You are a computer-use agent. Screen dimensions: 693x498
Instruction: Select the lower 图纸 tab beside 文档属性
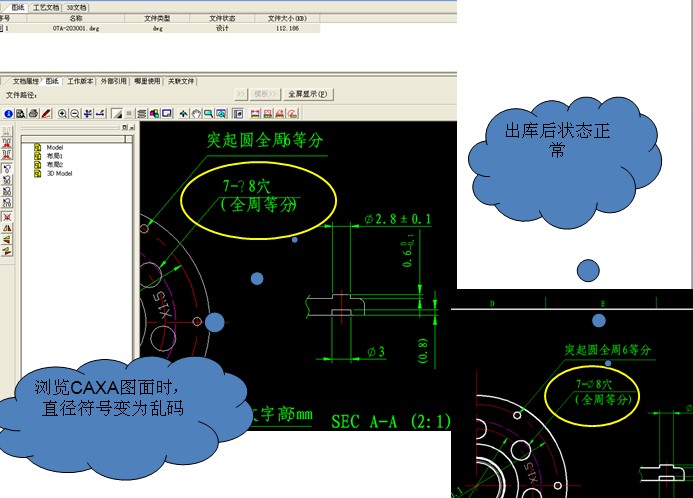tap(52, 81)
